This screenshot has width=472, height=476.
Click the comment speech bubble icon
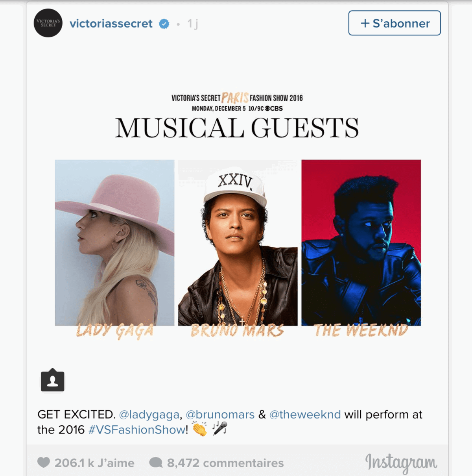click(x=156, y=463)
